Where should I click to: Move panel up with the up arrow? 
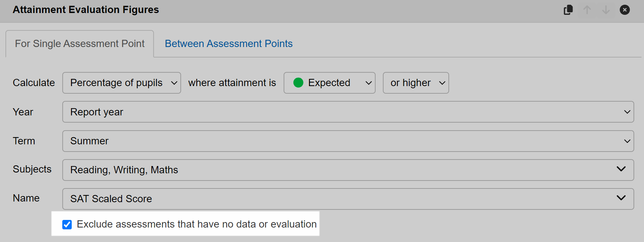point(587,10)
